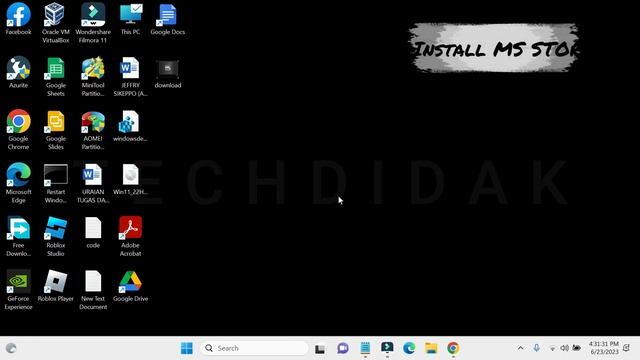Viewport: 640px width, 360px height.
Task: Switch to Filmora on the taskbar
Action: pos(387,348)
